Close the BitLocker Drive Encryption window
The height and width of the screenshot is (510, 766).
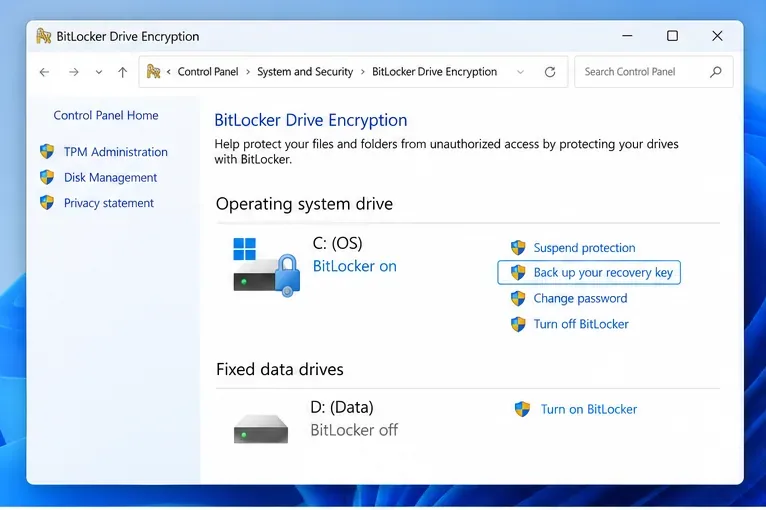tap(717, 36)
